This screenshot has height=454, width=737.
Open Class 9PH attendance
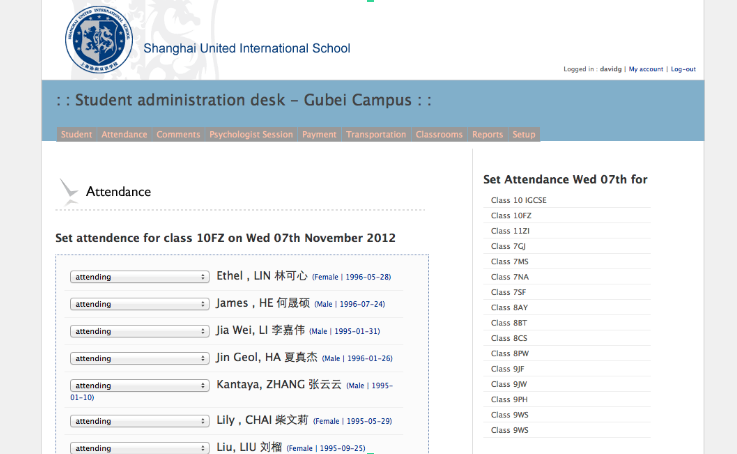[x=509, y=399]
